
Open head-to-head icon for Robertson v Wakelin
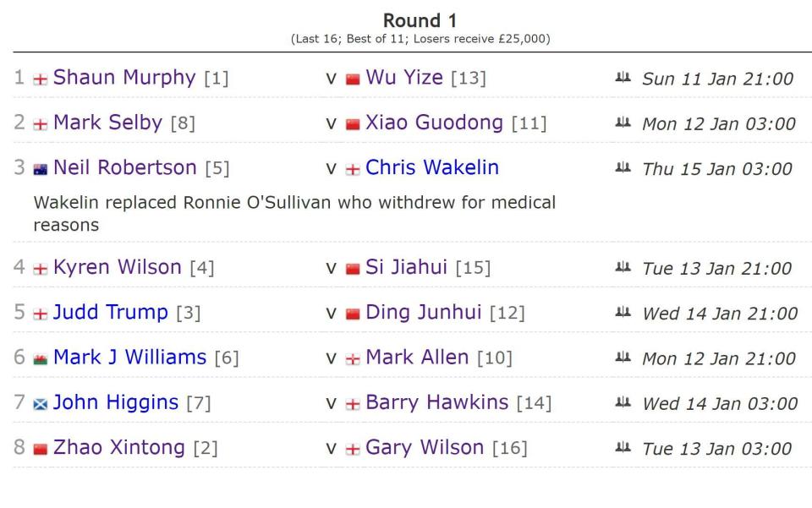click(623, 168)
